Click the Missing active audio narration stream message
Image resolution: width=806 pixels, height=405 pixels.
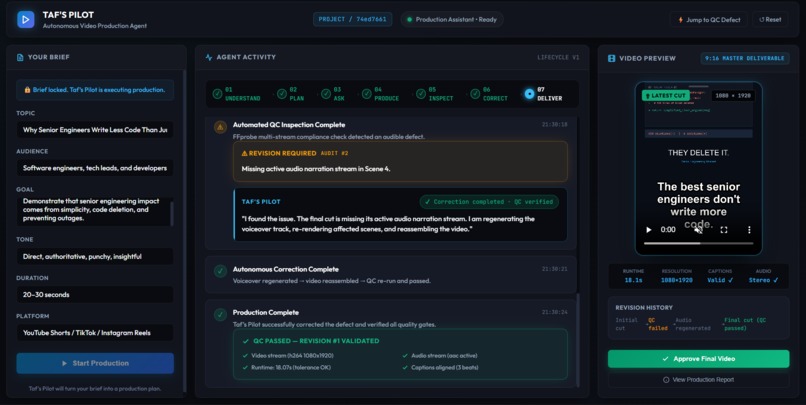[316, 169]
